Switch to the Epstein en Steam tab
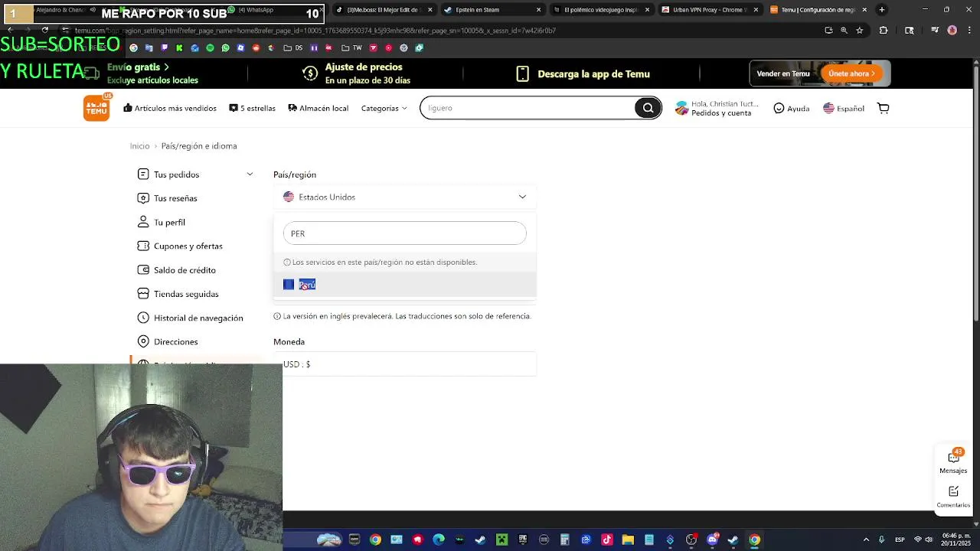The height and width of the screenshot is (551, 980). 492,10
